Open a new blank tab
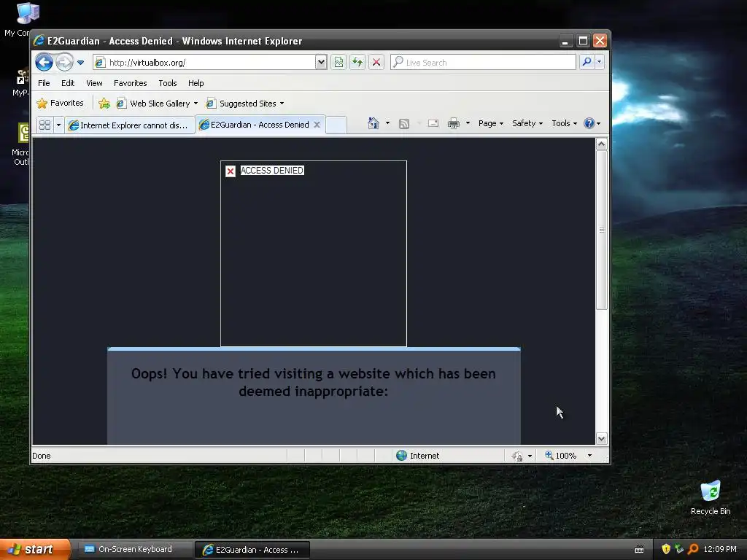 [336, 125]
